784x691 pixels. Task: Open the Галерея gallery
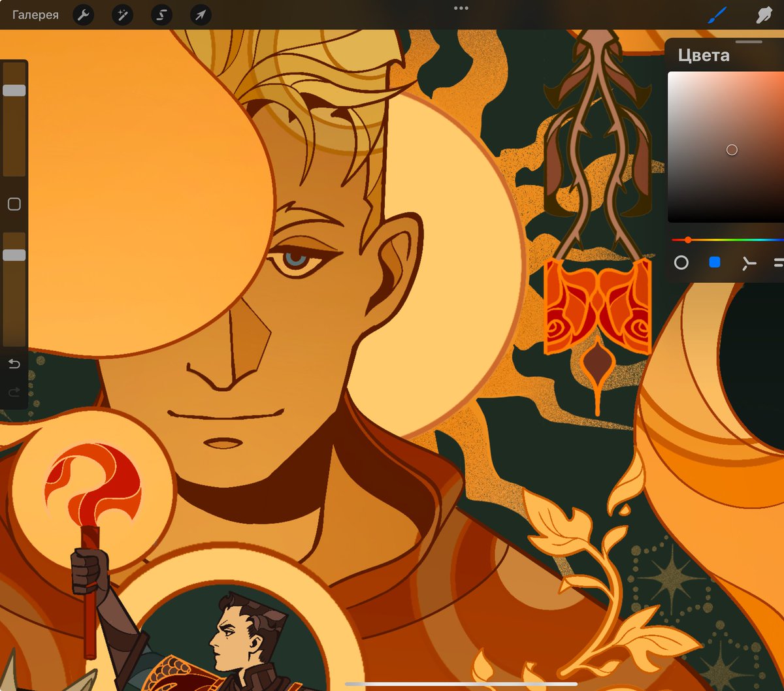pyautogui.click(x=35, y=14)
